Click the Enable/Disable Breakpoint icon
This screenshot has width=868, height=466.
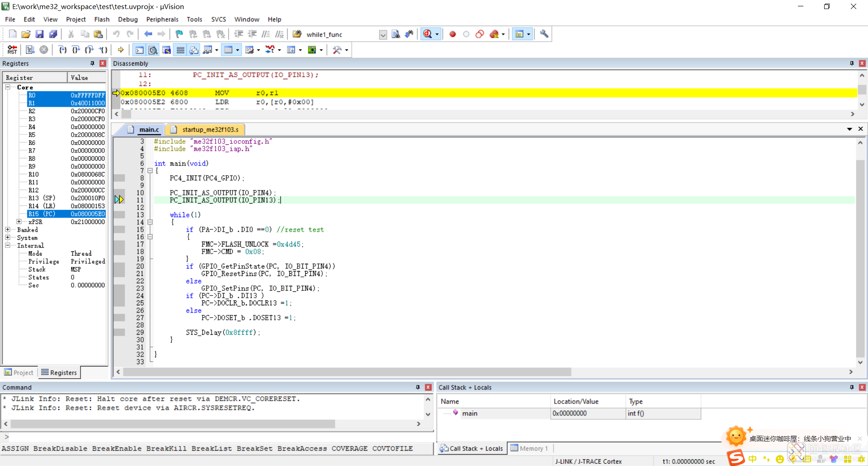(466, 34)
